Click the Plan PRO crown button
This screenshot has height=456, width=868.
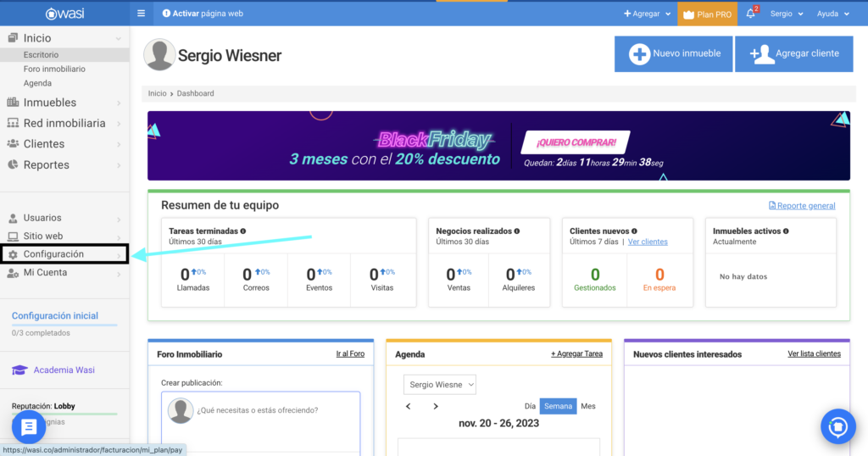coord(708,14)
